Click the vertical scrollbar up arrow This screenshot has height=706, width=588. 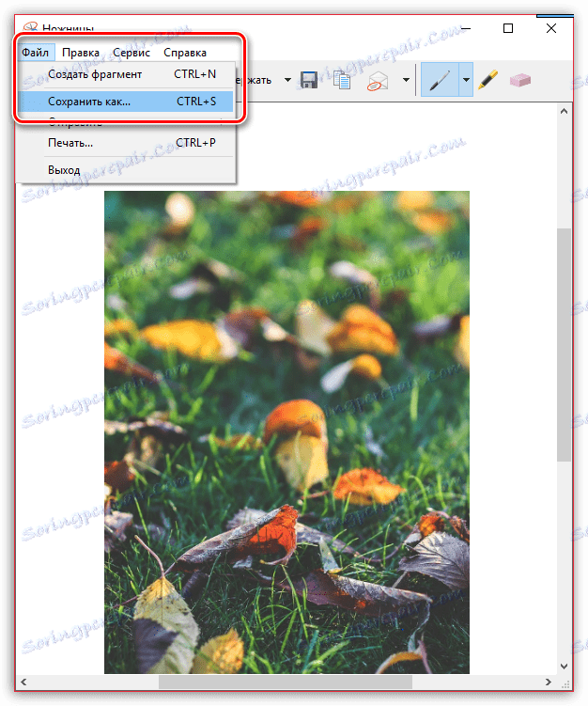(565, 111)
